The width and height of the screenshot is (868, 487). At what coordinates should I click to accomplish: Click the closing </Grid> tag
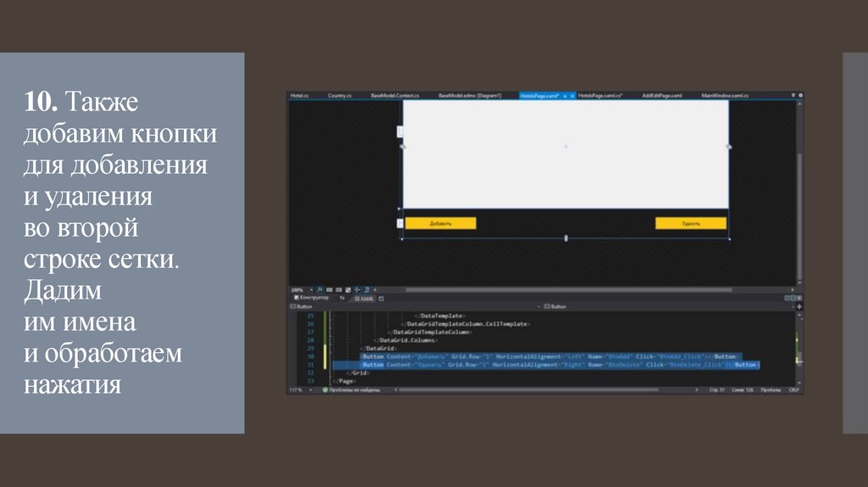(359, 372)
